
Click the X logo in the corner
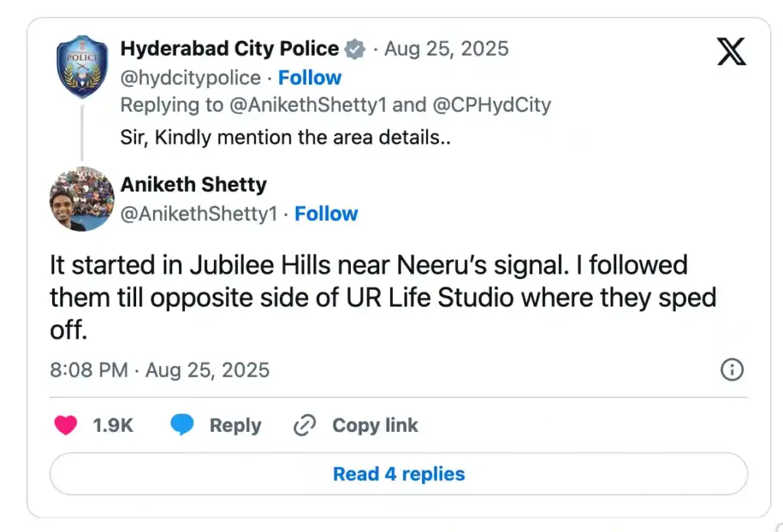732,51
